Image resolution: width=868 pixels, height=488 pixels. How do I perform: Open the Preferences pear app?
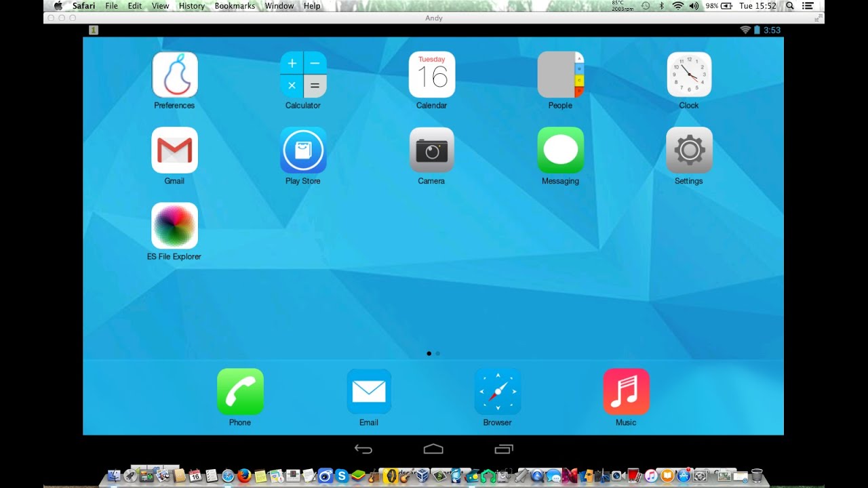tap(174, 75)
